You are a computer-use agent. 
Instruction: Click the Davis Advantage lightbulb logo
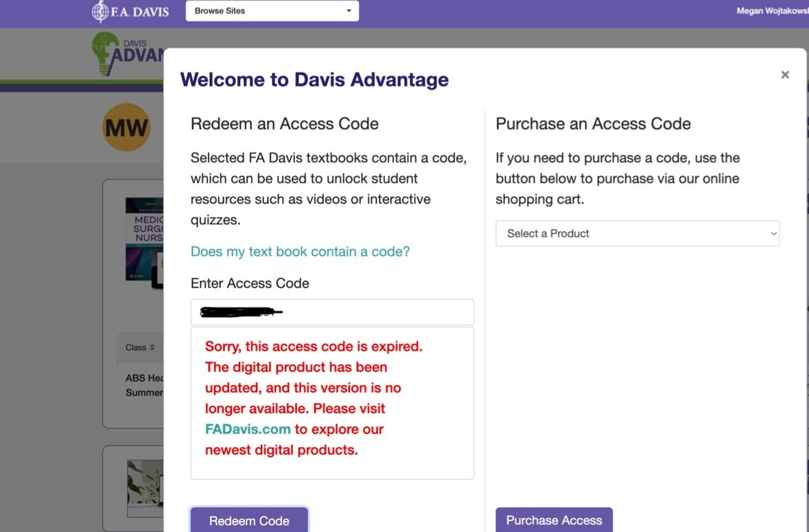tap(106, 54)
